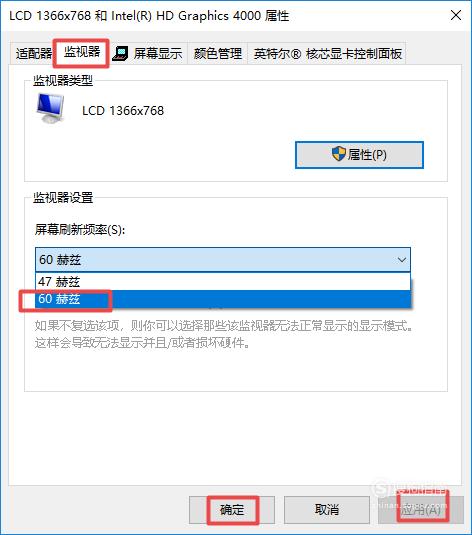Click the 应用(A) apply button
This screenshot has height=535, width=472.
point(421,510)
